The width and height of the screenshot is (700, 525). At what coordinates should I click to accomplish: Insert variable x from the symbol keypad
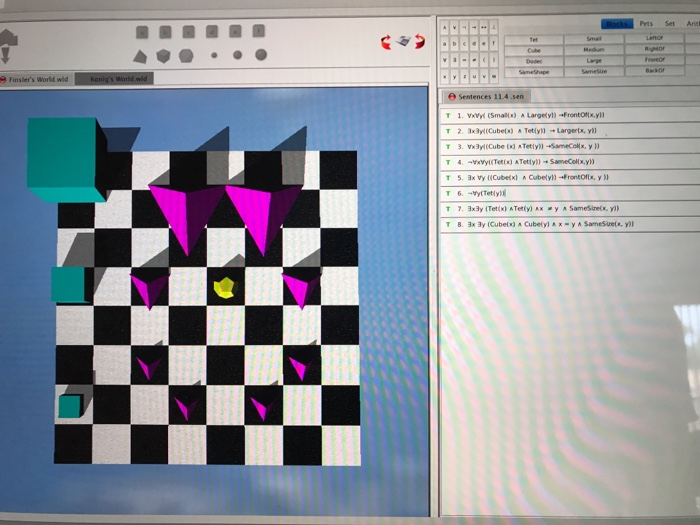(x=445, y=76)
